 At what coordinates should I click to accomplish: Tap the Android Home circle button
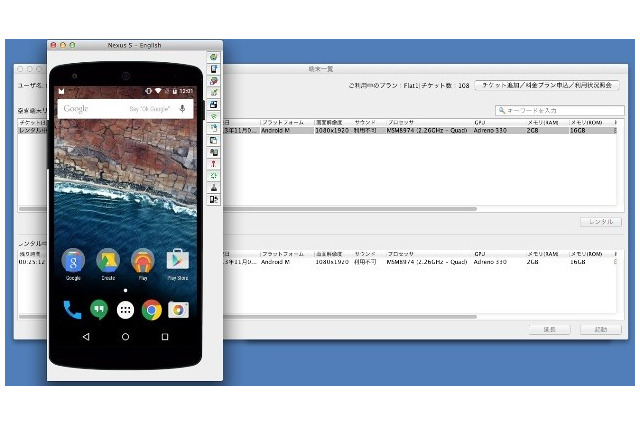pos(125,337)
